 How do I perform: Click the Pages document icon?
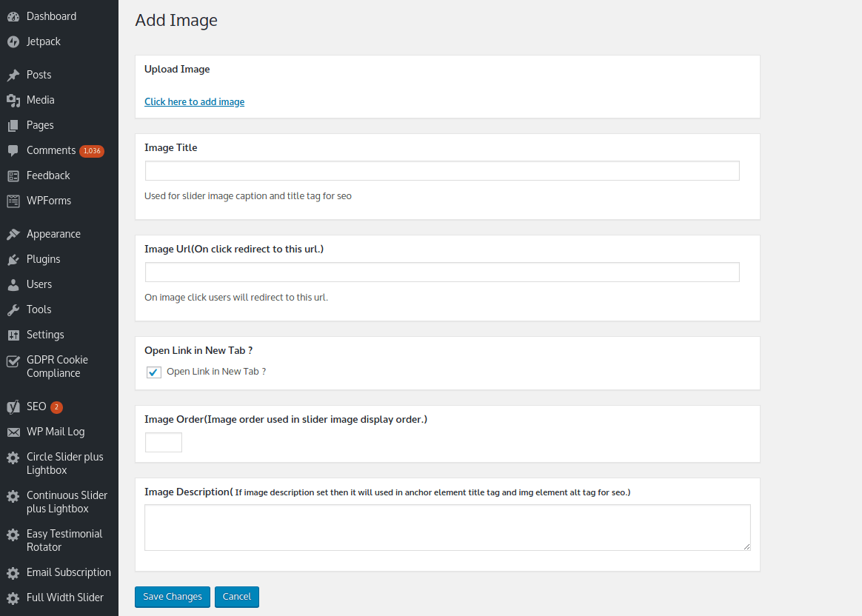[13, 124]
